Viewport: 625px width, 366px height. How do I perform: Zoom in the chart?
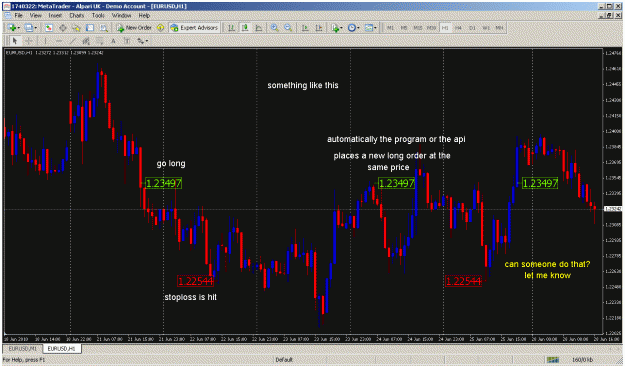click(275, 28)
